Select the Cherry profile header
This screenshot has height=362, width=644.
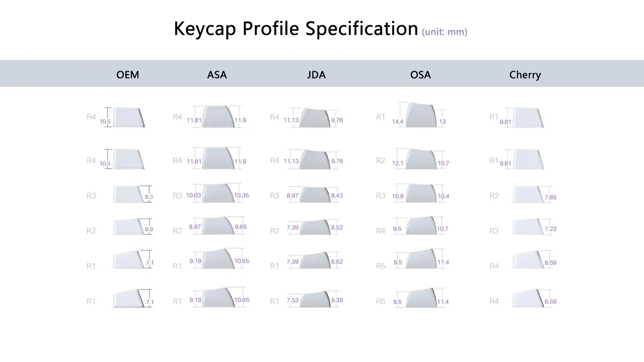click(x=525, y=75)
